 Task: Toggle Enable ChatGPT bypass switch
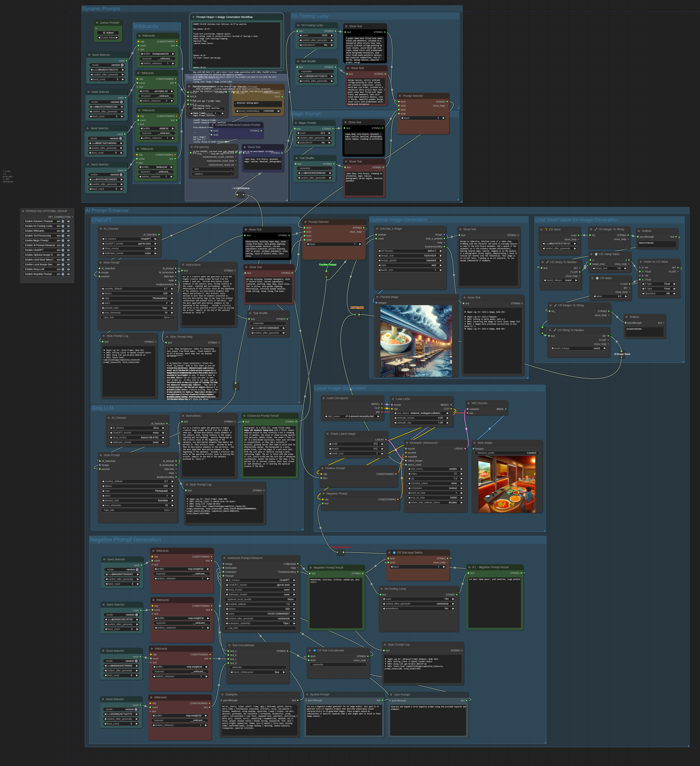click(63, 250)
